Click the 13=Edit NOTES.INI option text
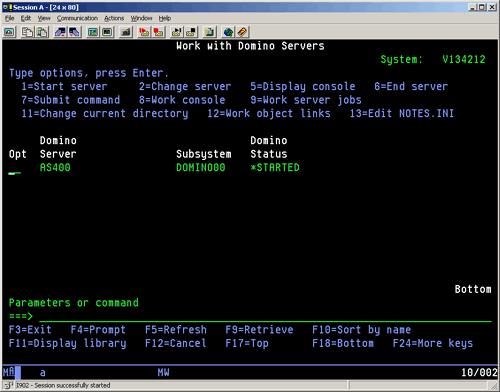Image resolution: width=500 pixels, height=392 pixels. 402,114
